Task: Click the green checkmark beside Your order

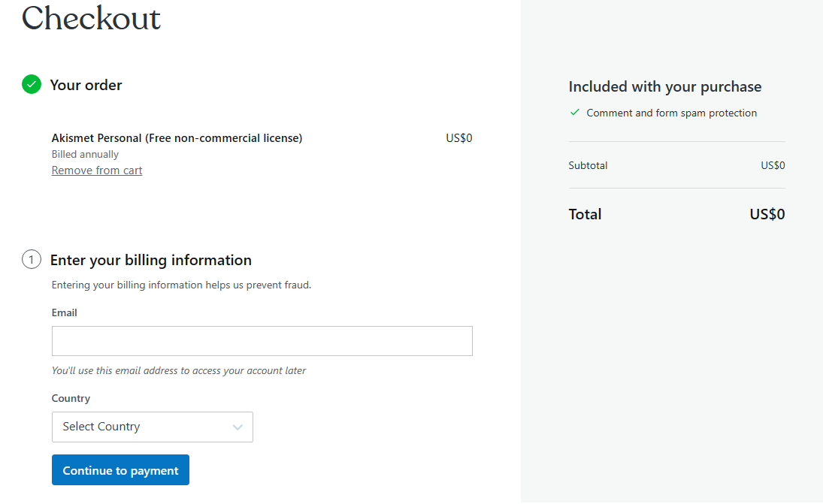Action: (x=32, y=84)
